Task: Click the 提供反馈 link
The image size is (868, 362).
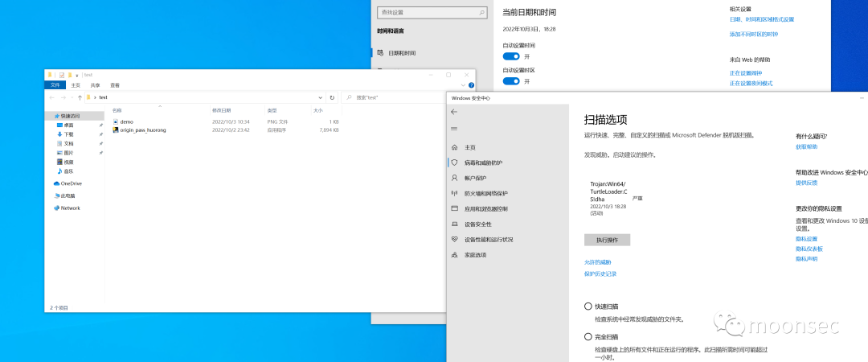Action: [x=807, y=183]
